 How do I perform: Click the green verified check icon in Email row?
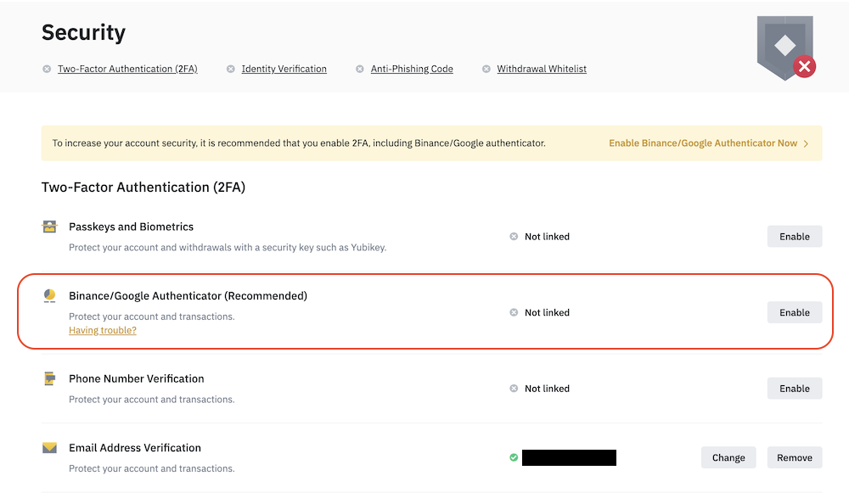pos(514,457)
